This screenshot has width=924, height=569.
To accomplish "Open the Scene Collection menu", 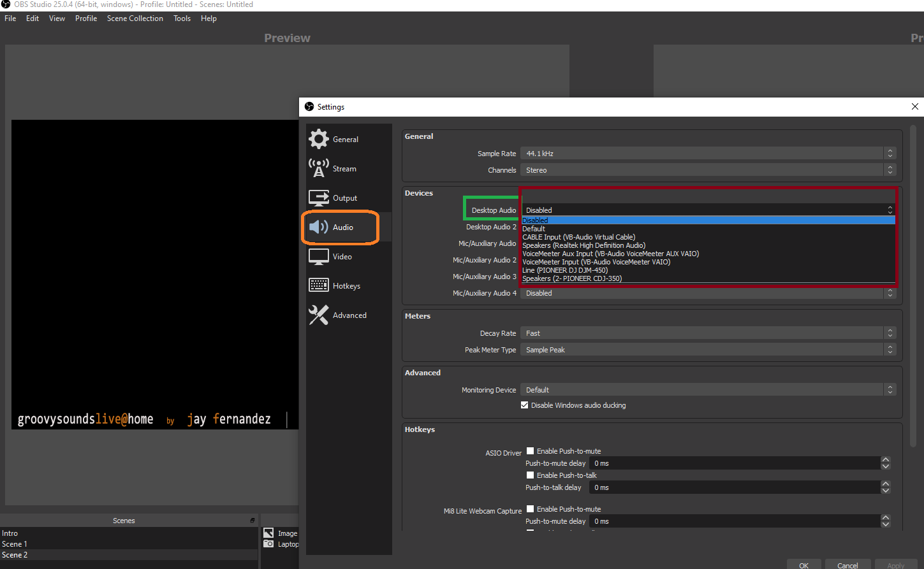I will [135, 18].
